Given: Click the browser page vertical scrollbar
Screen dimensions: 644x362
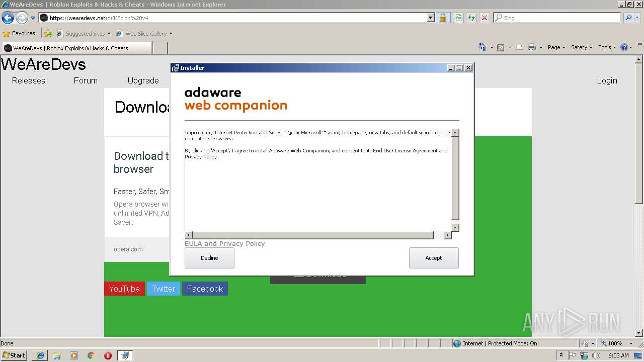Looking at the screenshot, I should (639, 195).
